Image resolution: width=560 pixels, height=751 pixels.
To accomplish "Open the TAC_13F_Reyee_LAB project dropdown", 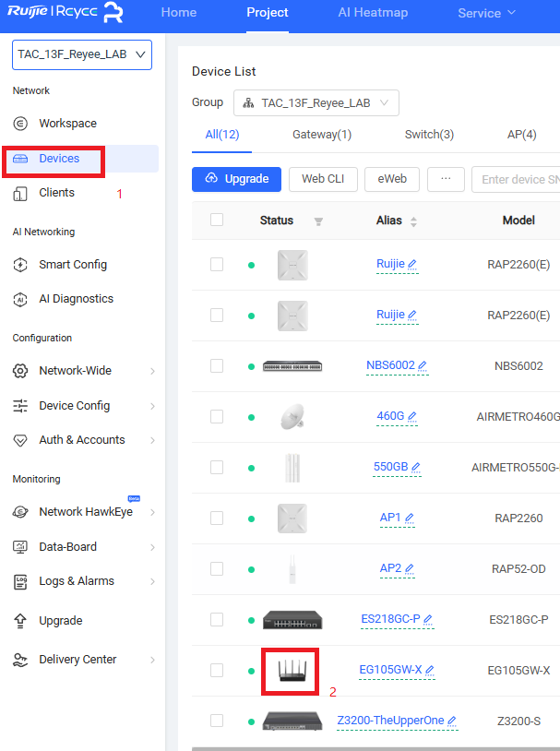I will tap(82, 54).
